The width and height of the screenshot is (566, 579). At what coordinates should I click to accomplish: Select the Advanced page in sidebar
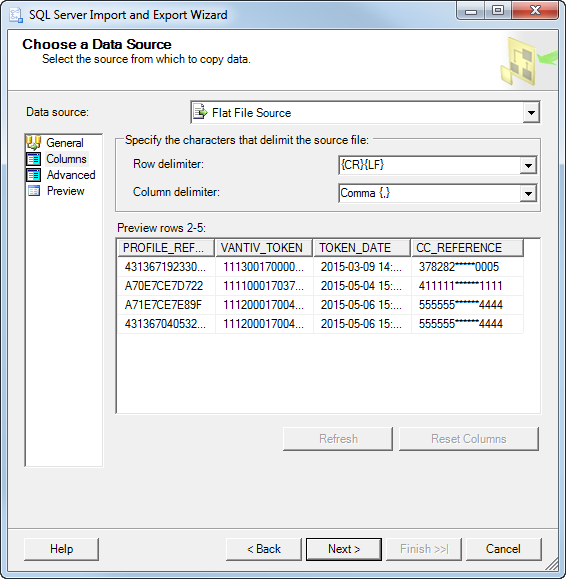(x=71, y=175)
